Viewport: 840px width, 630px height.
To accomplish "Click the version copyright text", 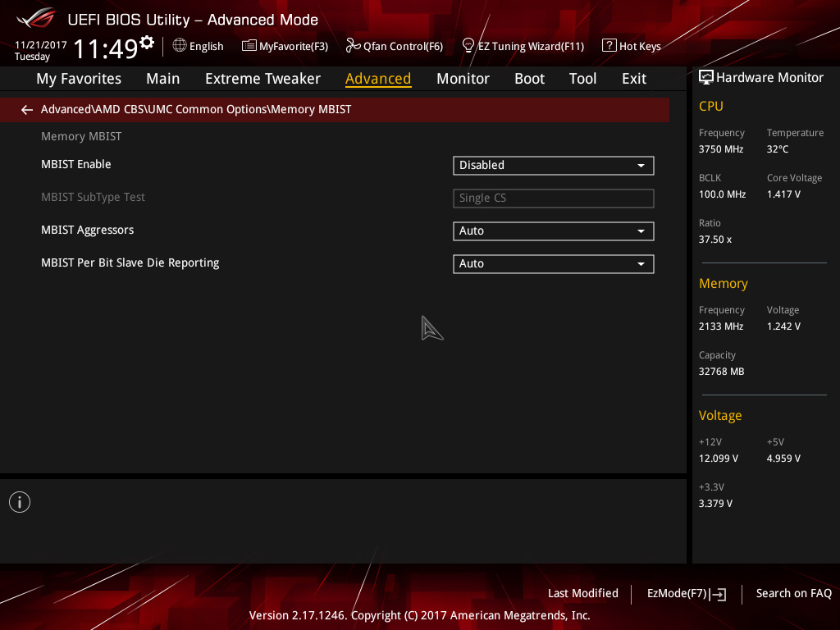I will (x=419, y=615).
